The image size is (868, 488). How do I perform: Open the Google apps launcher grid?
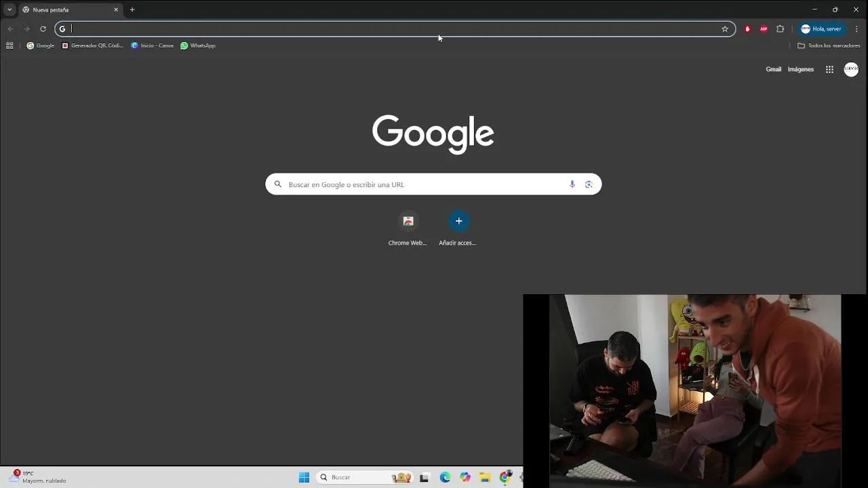click(x=829, y=69)
